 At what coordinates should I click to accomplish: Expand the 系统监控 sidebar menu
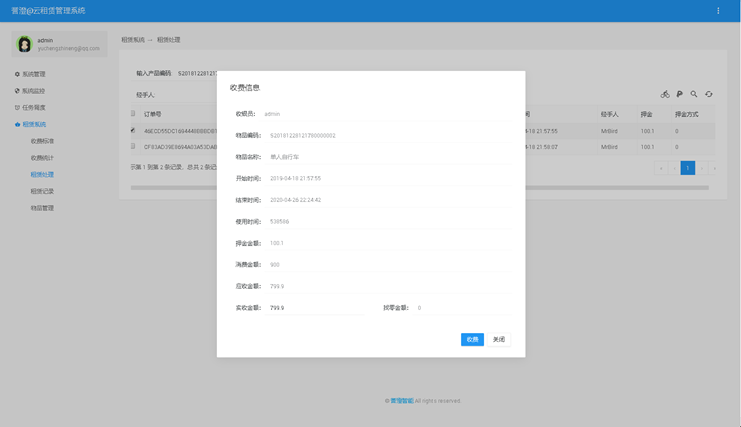(x=40, y=91)
